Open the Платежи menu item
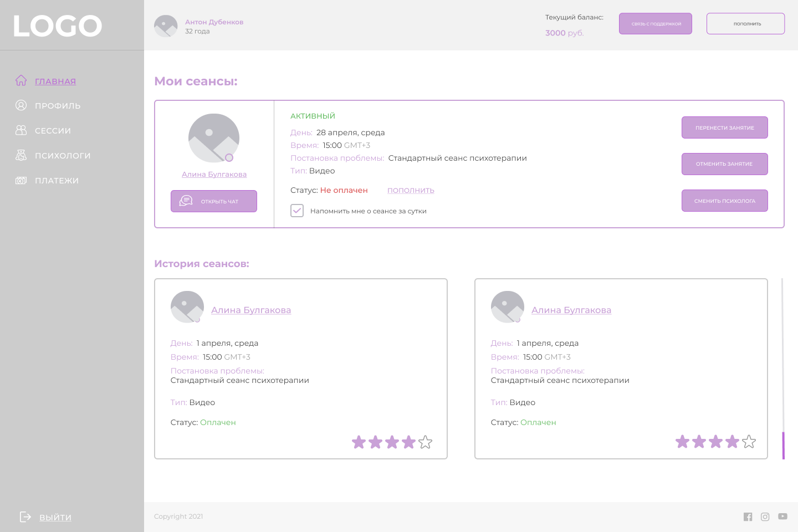Image resolution: width=798 pixels, height=532 pixels. coord(57,181)
